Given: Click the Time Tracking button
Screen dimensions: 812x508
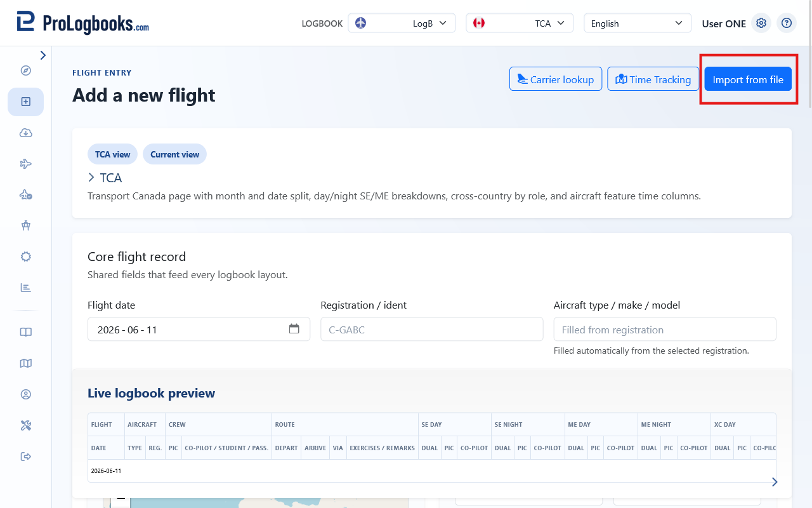Looking at the screenshot, I should [x=653, y=79].
